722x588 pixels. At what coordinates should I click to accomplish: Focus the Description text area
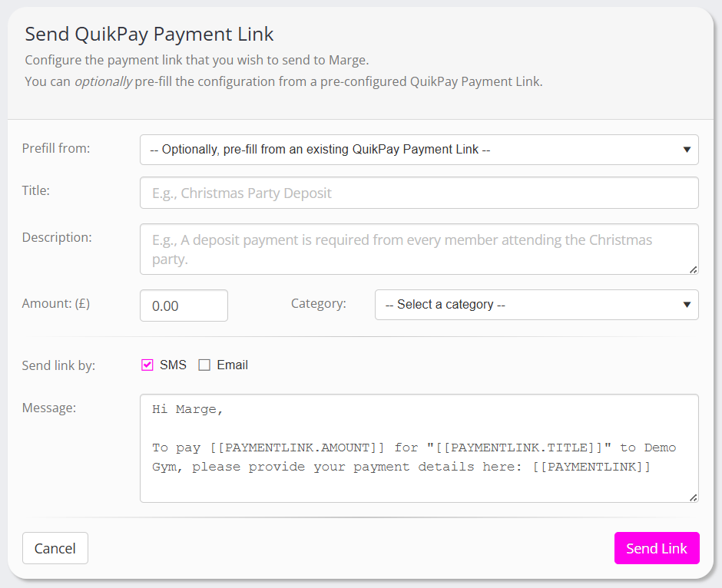(419, 249)
